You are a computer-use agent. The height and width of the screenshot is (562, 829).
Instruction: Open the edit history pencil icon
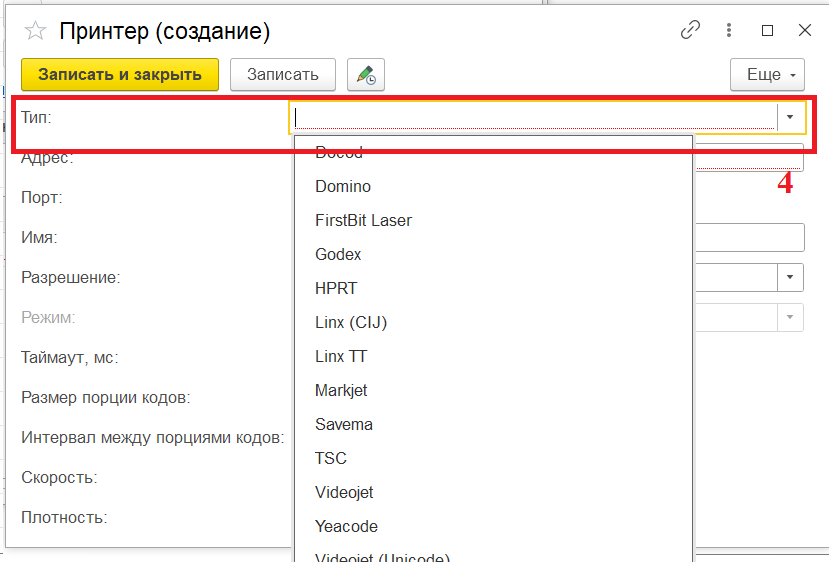coord(366,75)
